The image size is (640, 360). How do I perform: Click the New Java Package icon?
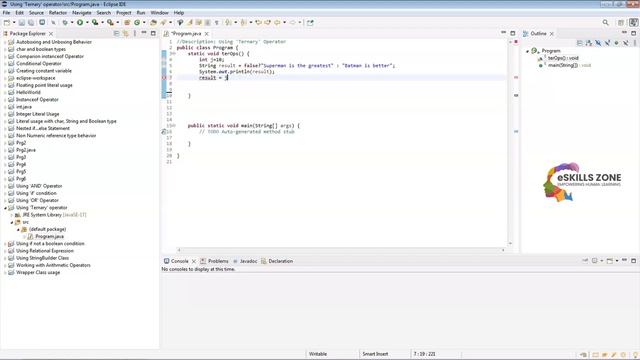[127, 23]
